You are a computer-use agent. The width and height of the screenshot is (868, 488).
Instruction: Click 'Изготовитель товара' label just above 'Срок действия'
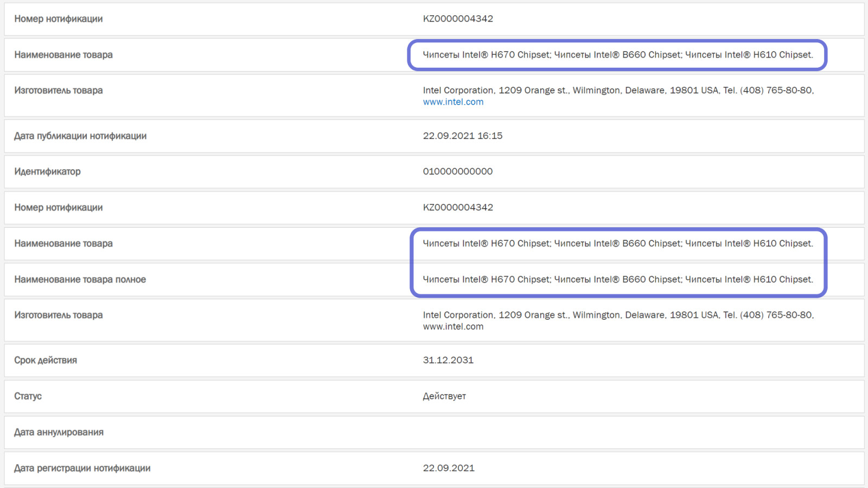(58, 316)
